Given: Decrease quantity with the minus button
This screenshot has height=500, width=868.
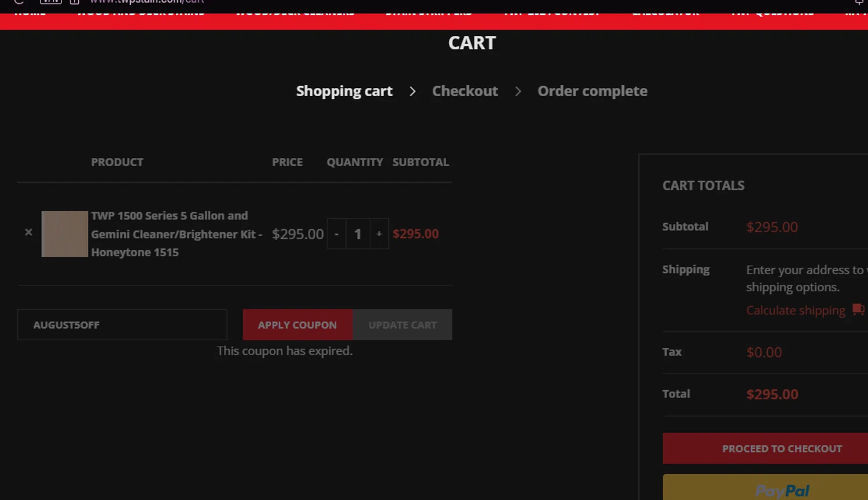Looking at the screenshot, I should pos(336,234).
